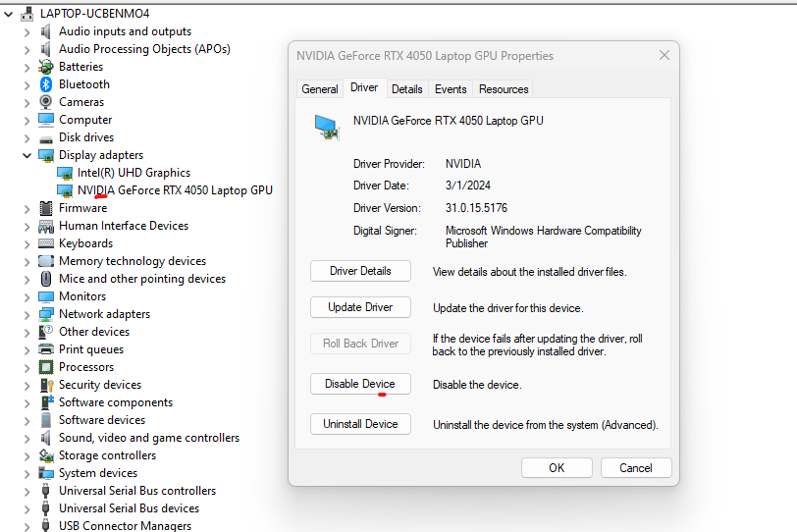Collapse the Display adapters node
The width and height of the screenshot is (797, 532).
27,155
